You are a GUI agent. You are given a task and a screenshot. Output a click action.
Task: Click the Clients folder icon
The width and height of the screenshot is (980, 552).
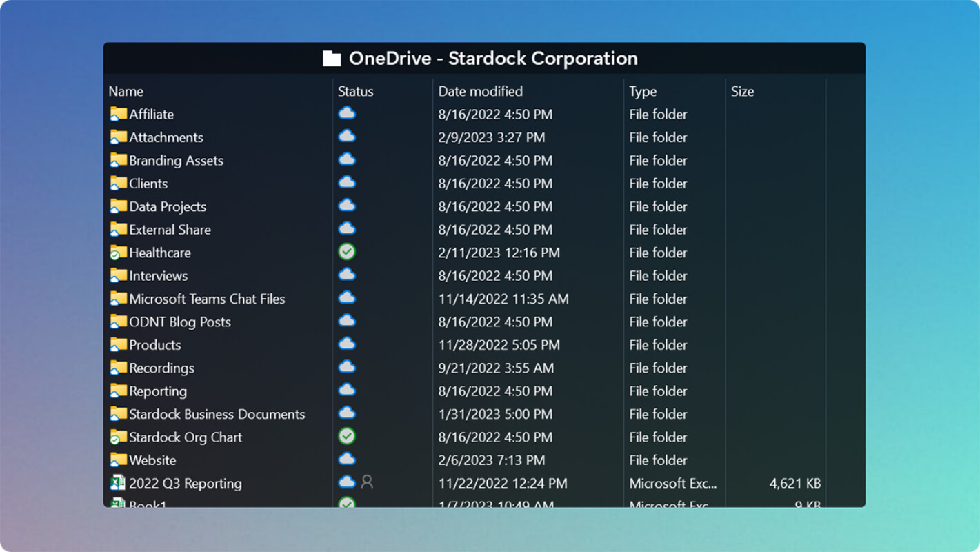(x=118, y=184)
